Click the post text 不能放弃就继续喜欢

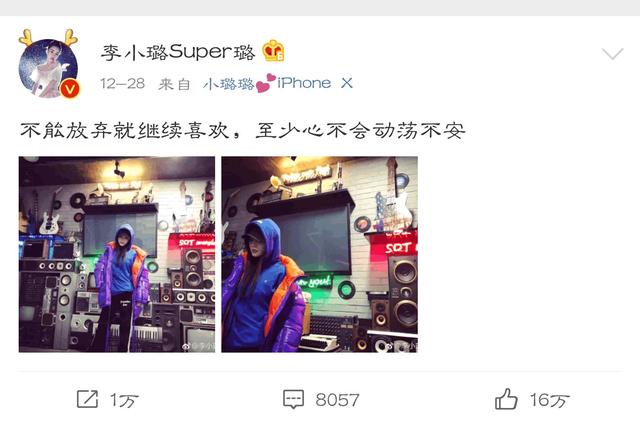coord(124,131)
